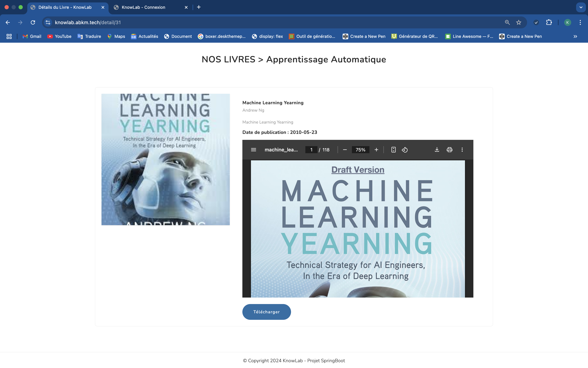Open the tab search dropdown arrow
Screen dimensions: 588x368
581,7
